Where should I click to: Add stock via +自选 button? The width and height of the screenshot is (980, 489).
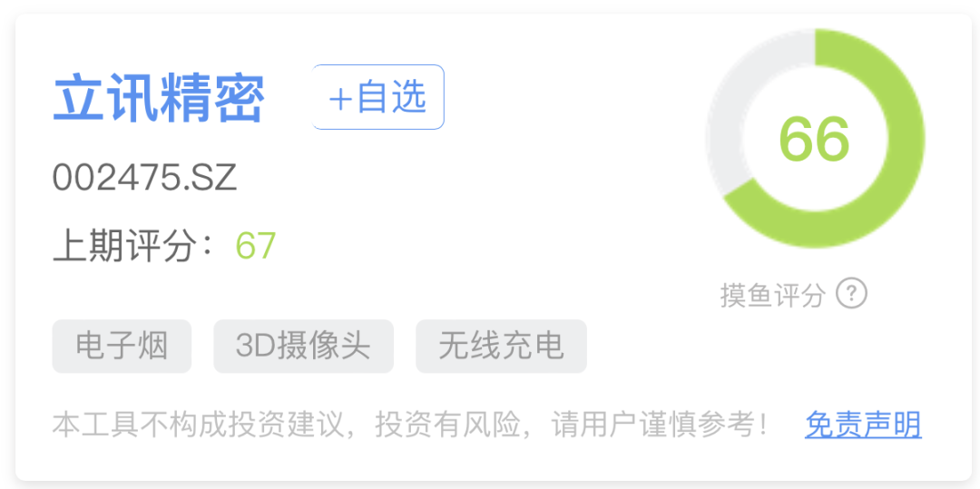click(378, 97)
